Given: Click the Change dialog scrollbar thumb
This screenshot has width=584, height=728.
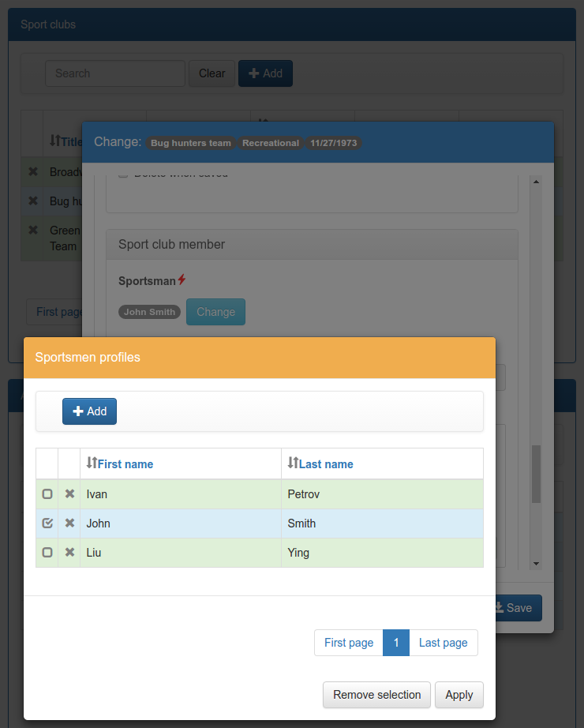Looking at the screenshot, I should (x=536, y=474).
